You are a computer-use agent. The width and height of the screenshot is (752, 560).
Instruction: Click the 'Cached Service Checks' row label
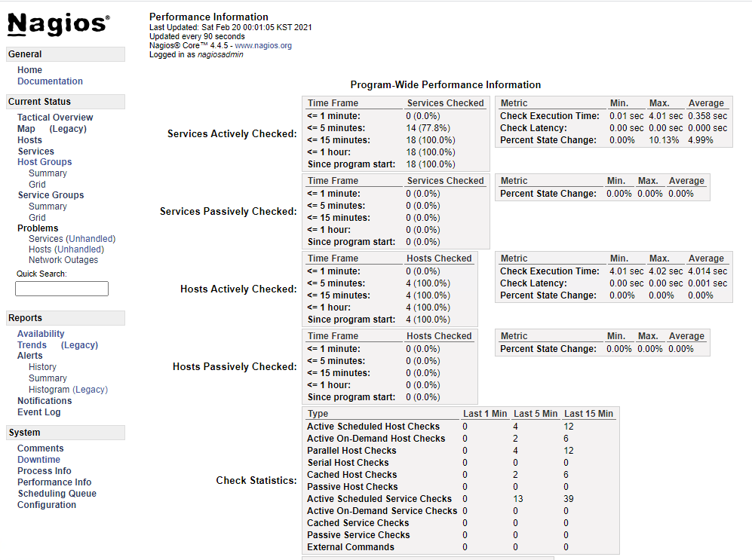358,523
